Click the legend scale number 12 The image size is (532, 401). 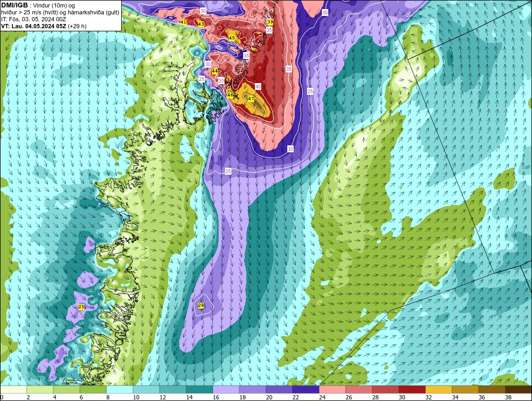coord(162,397)
